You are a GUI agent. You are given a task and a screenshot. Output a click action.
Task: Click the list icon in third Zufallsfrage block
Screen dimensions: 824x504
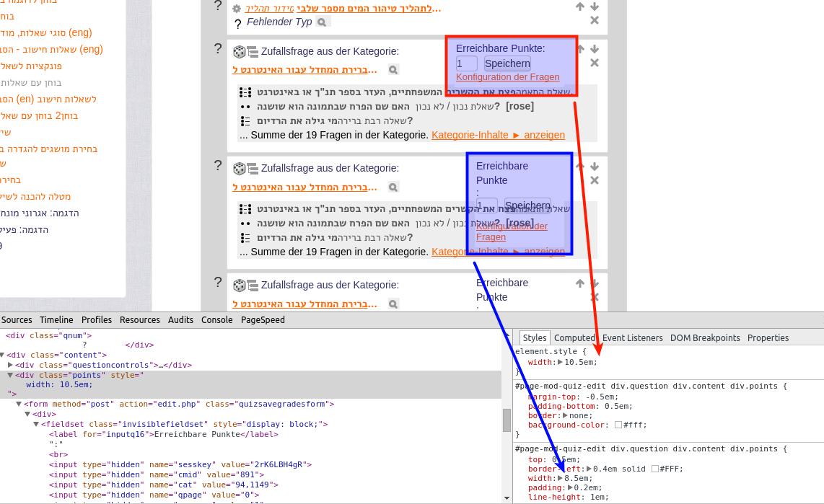coord(253,286)
